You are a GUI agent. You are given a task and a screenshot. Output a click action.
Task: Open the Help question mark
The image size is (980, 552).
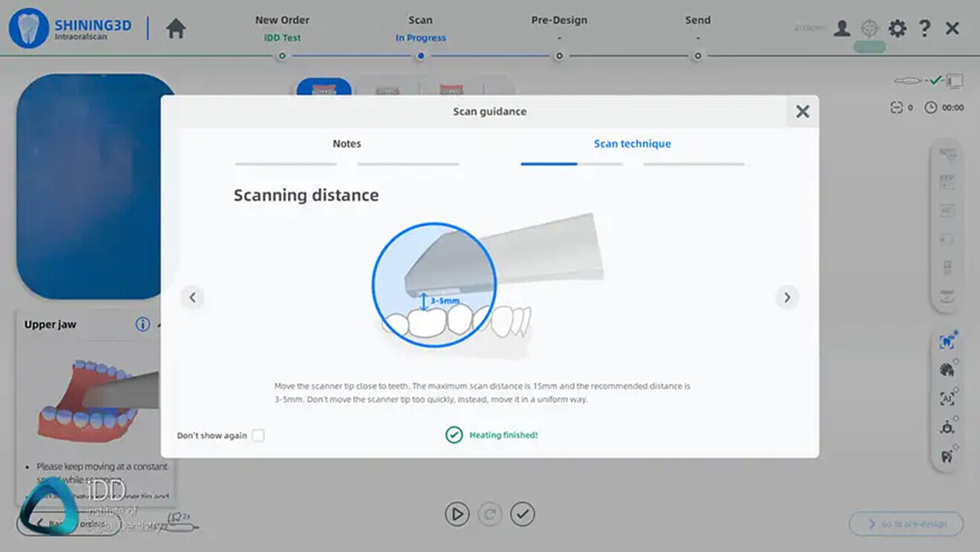[924, 28]
